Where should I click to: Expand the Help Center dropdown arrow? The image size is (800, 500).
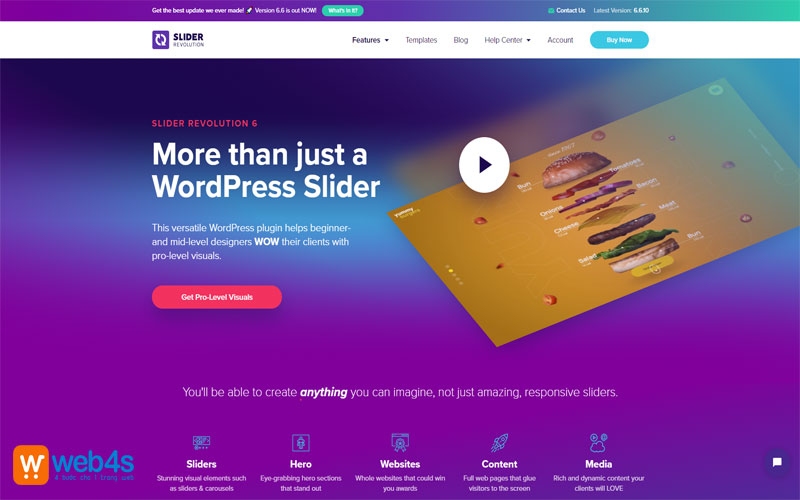click(x=529, y=40)
